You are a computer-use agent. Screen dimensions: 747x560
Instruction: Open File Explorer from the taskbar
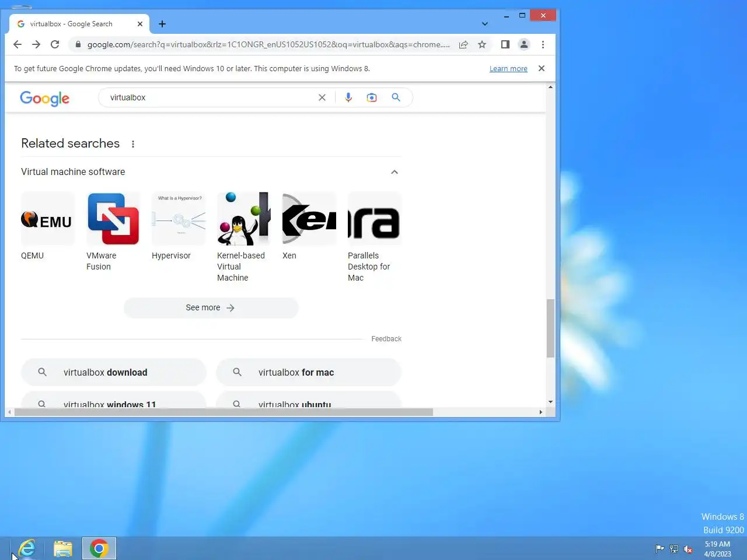click(x=63, y=548)
